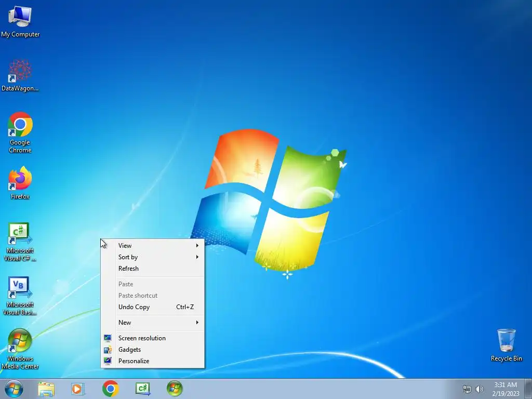
Task: Select the Microsoft Visual C# desktop shortcut
Action: (x=20, y=242)
